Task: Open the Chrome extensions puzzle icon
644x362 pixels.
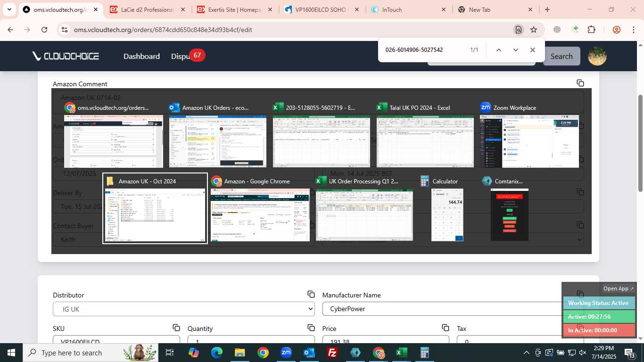Action: [x=591, y=30]
